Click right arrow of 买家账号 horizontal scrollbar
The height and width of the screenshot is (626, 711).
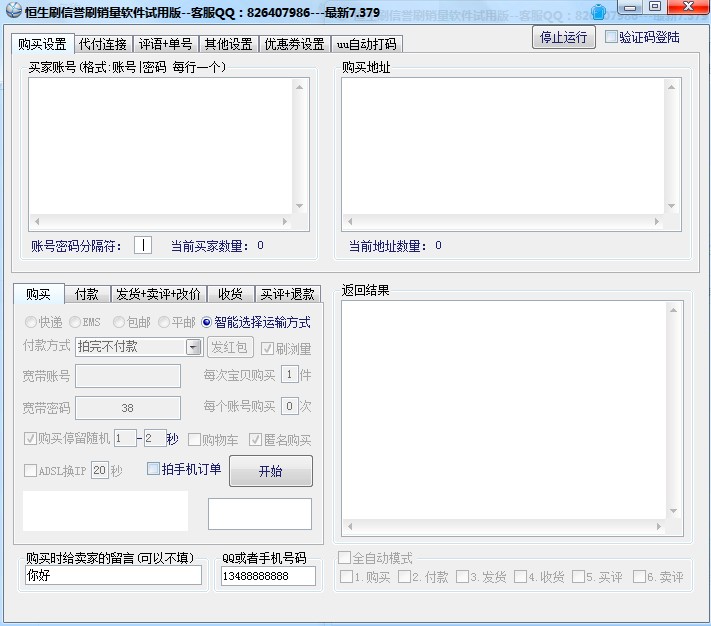[x=285, y=221]
